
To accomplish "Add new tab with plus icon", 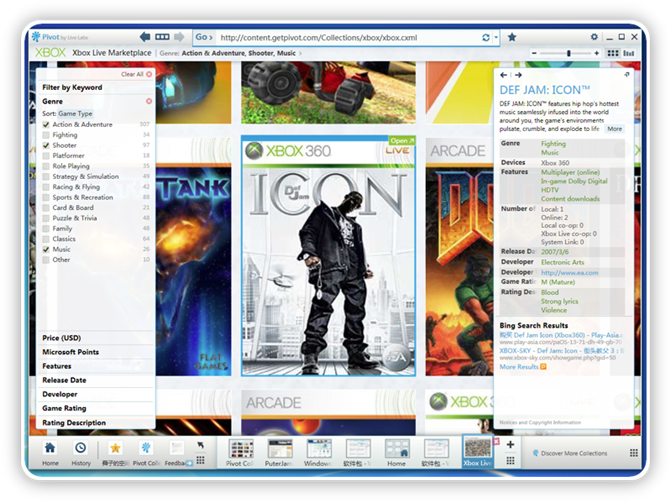I will tap(510, 444).
